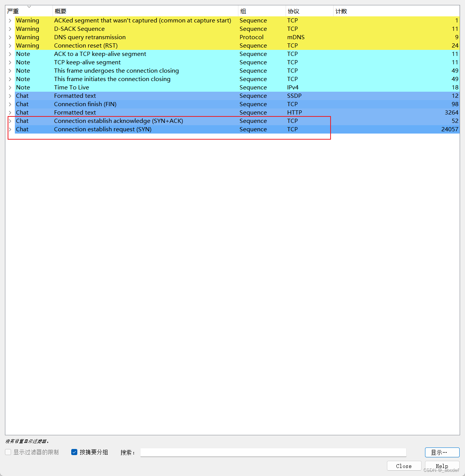
Task: Expand the D-SACK Sequence warning row
Action: [10, 29]
